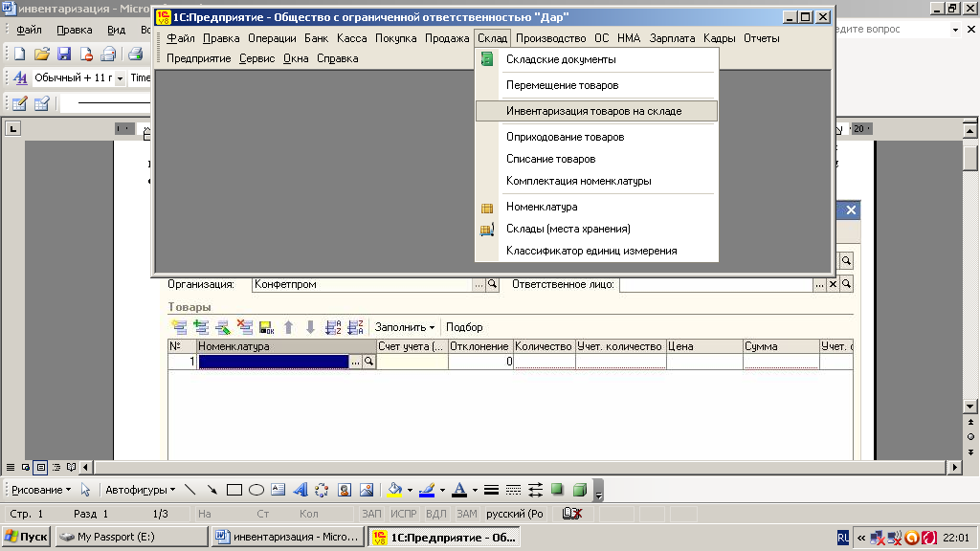Insert a diagram or organization chart
The height and width of the screenshot is (551, 980).
322,490
